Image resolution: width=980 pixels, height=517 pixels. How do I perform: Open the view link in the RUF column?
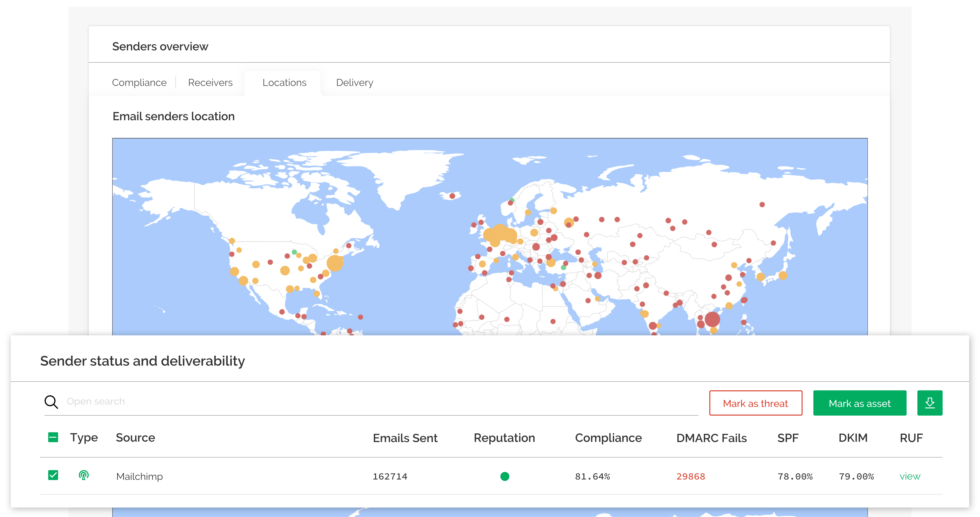coord(910,476)
